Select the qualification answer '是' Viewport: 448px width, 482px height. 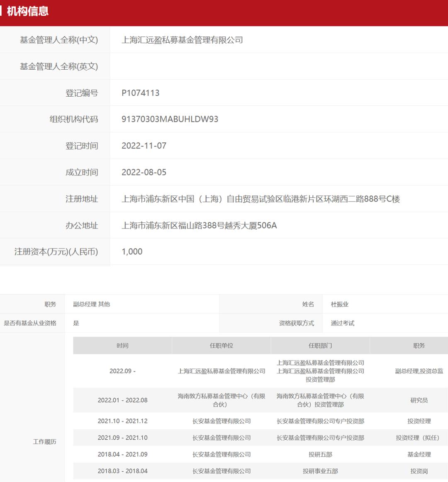[76, 323]
